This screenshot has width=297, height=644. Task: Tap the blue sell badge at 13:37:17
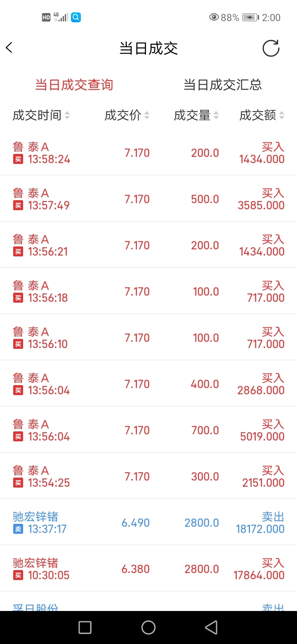pos(18,529)
